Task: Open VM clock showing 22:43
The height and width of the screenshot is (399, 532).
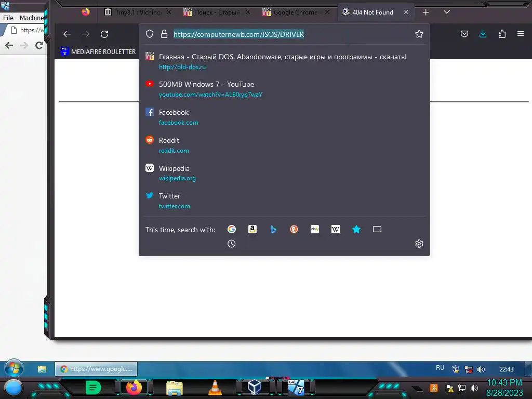Action: tap(507, 369)
